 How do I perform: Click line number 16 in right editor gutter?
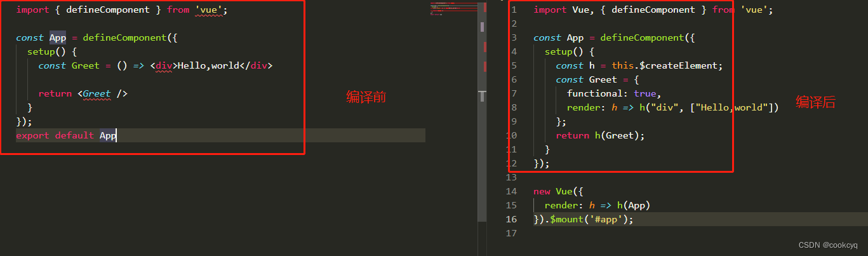(x=512, y=220)
